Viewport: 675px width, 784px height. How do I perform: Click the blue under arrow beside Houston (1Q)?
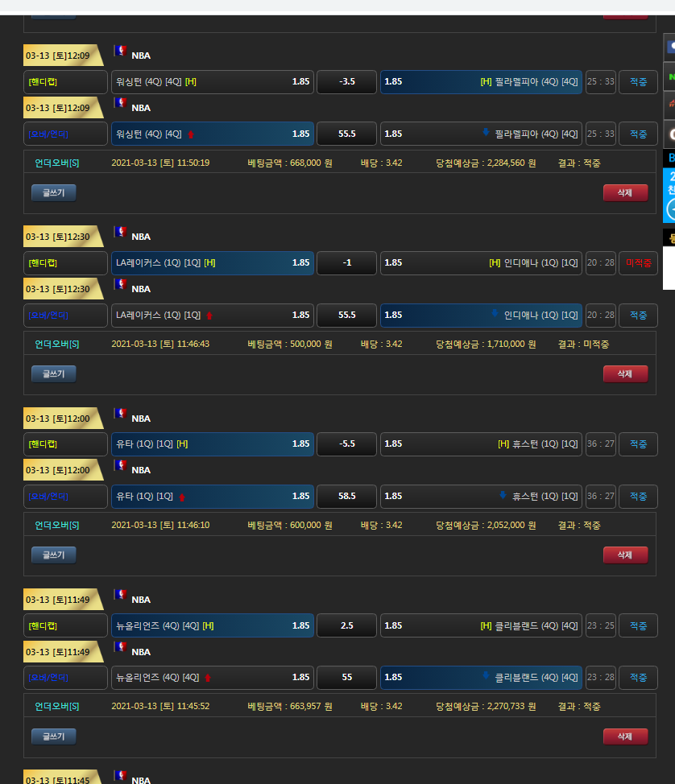click(503, 496)
